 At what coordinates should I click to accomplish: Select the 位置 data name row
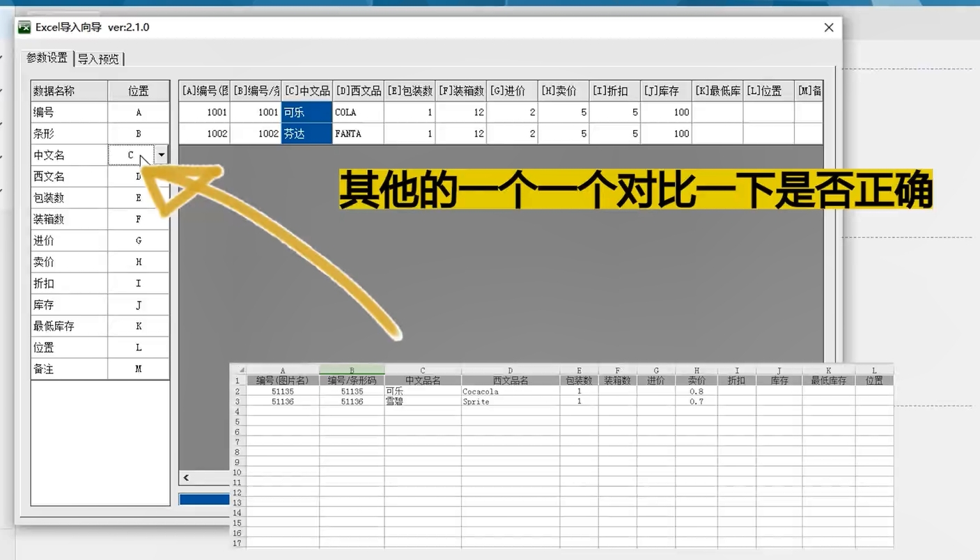point(70,348)
